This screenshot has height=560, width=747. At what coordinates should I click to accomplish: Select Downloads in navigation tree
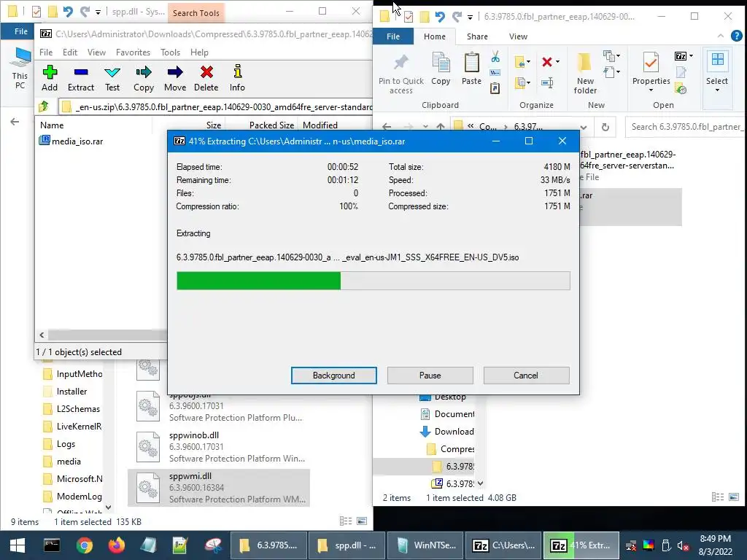(446, 432)
